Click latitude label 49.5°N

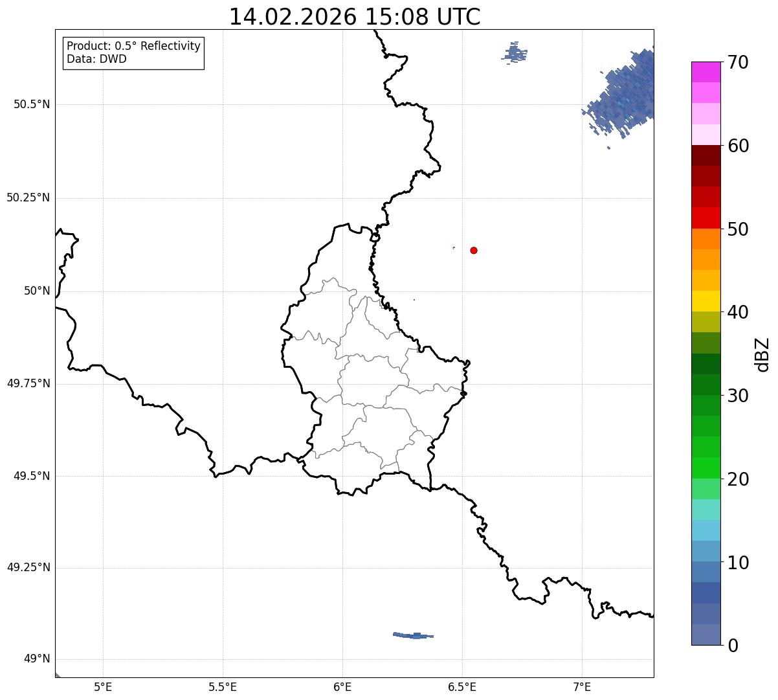pos(32,477)
